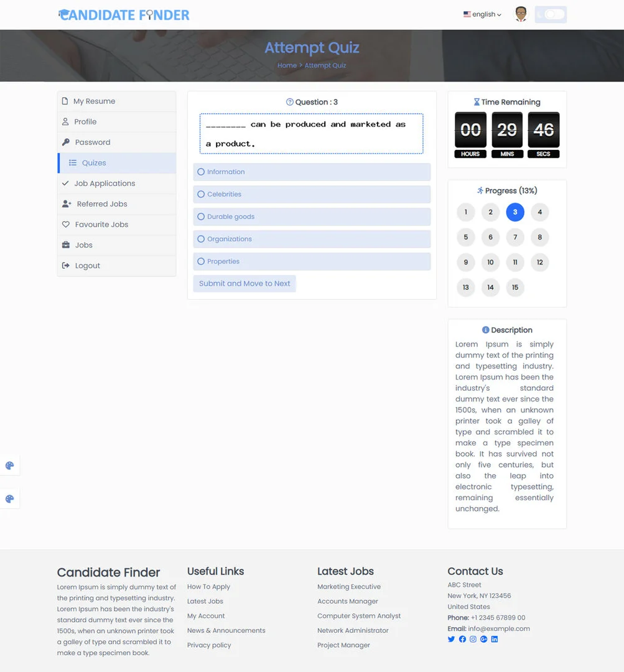
Task: Open My Resume in sidebar
Action: [x=116, y=101]
